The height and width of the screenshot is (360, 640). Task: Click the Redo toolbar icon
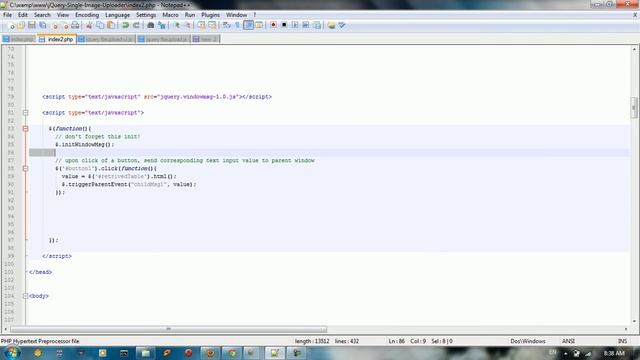click(136, 25)
